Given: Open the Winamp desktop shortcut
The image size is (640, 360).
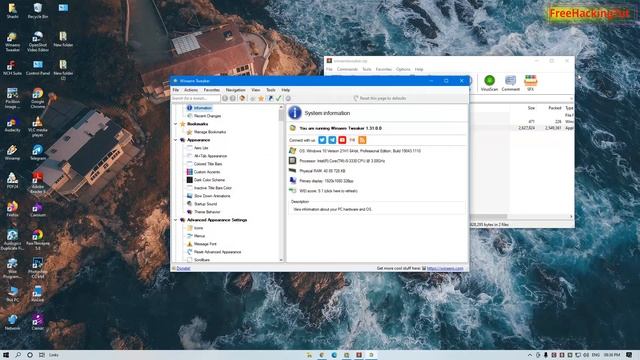Looking at the screenshot, I should (12, 153).
